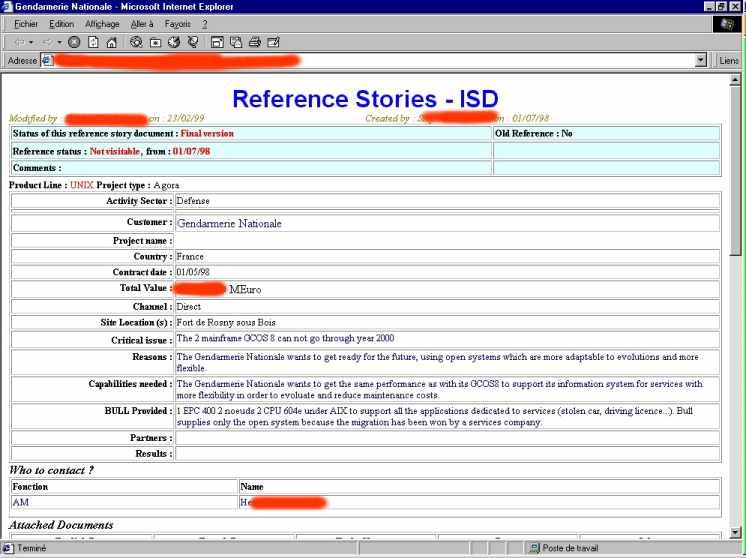Open the Mail toolbar icon
The image size is (746, 558).
click(x=236, y=42)
